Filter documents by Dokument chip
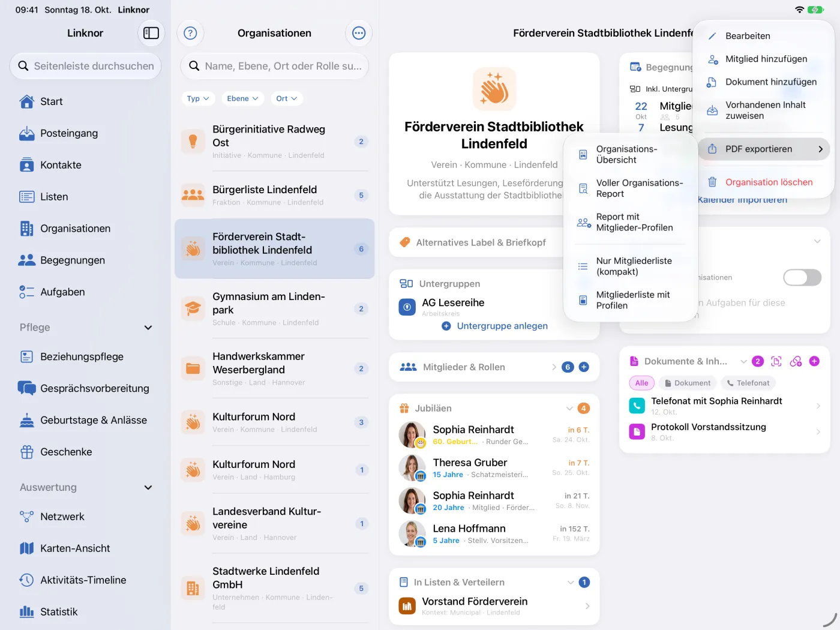The image size is (840, 630). click(x=687, y=383)
